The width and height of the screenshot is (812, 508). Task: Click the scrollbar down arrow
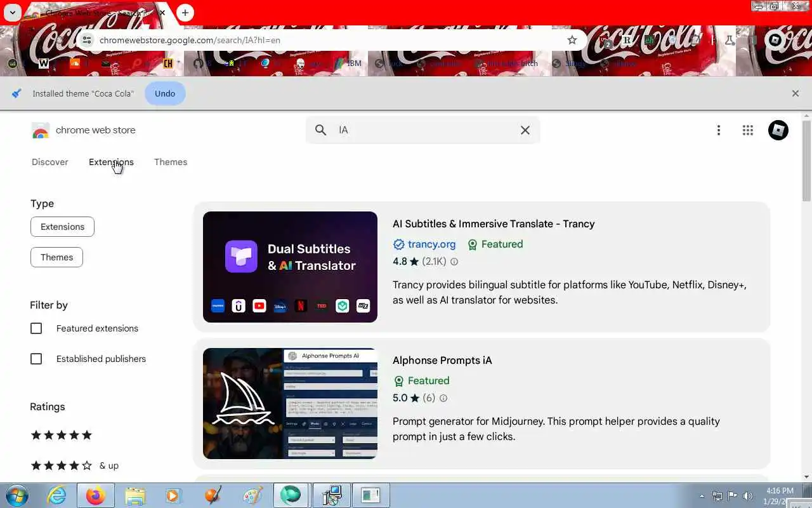807,477
